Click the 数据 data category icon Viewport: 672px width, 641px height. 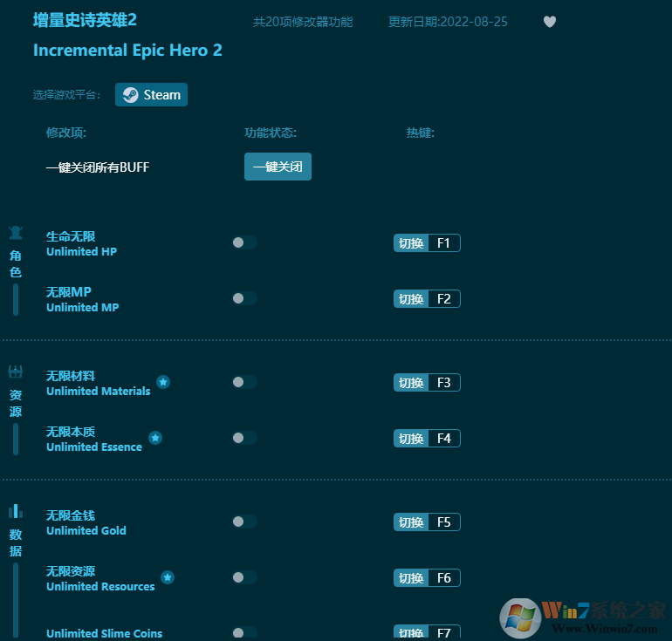click(x=16, y=511)
